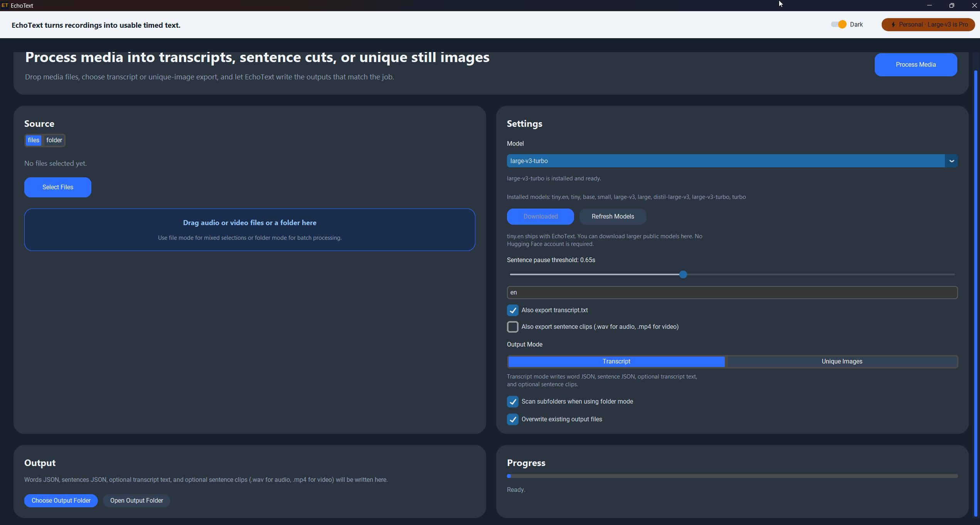The image size is (980, 525).
Task: Open the output folder
Action: click(136, 501)
